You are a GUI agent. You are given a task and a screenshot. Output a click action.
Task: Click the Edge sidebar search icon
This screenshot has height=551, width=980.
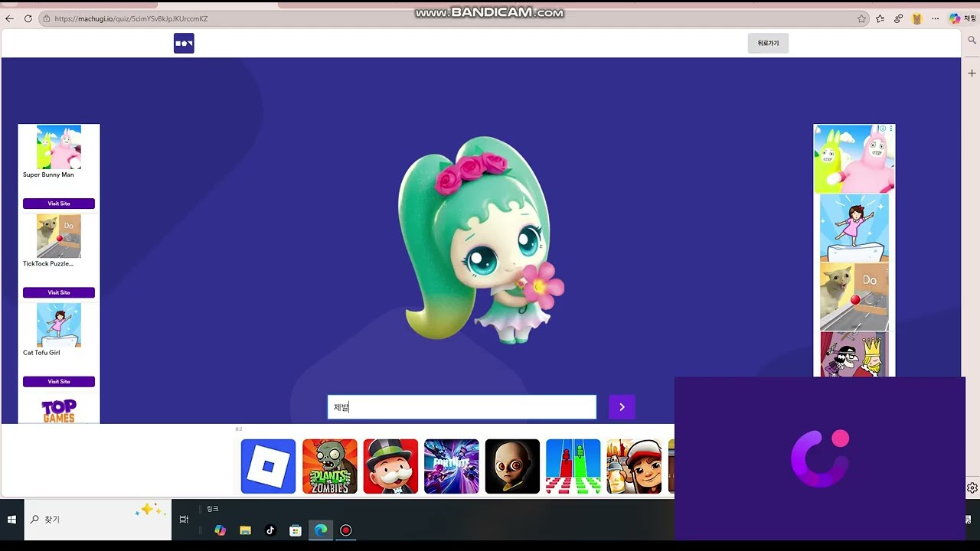972,41
